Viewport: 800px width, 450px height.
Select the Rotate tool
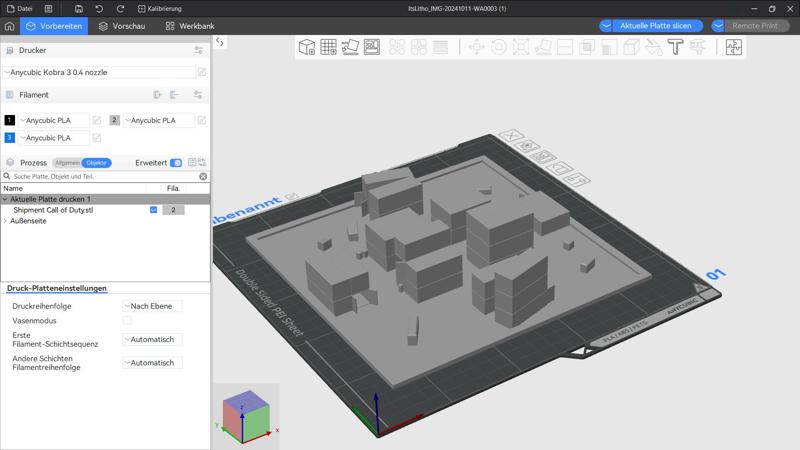tap(498, 47)
